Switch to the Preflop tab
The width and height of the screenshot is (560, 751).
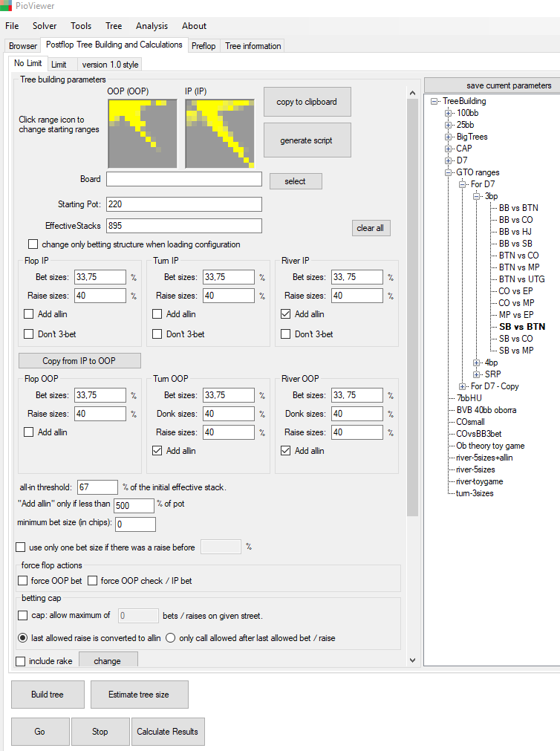[204, 46]
